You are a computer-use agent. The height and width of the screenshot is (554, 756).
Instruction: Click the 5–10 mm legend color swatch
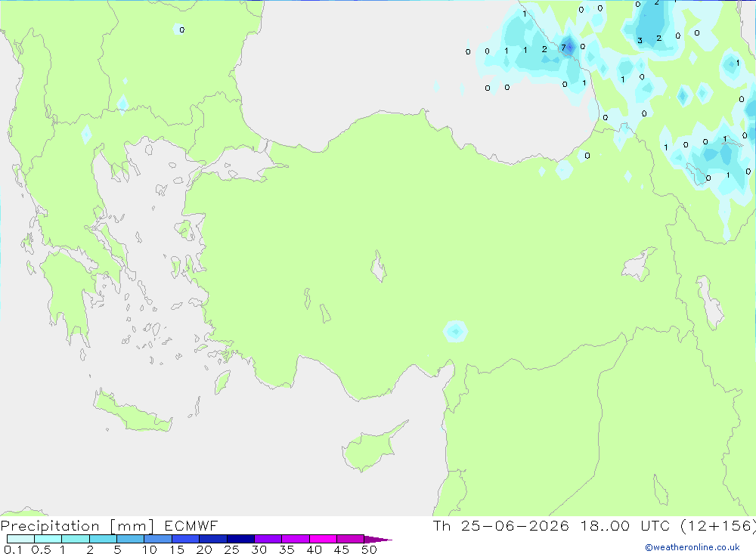tap(131, 539)
